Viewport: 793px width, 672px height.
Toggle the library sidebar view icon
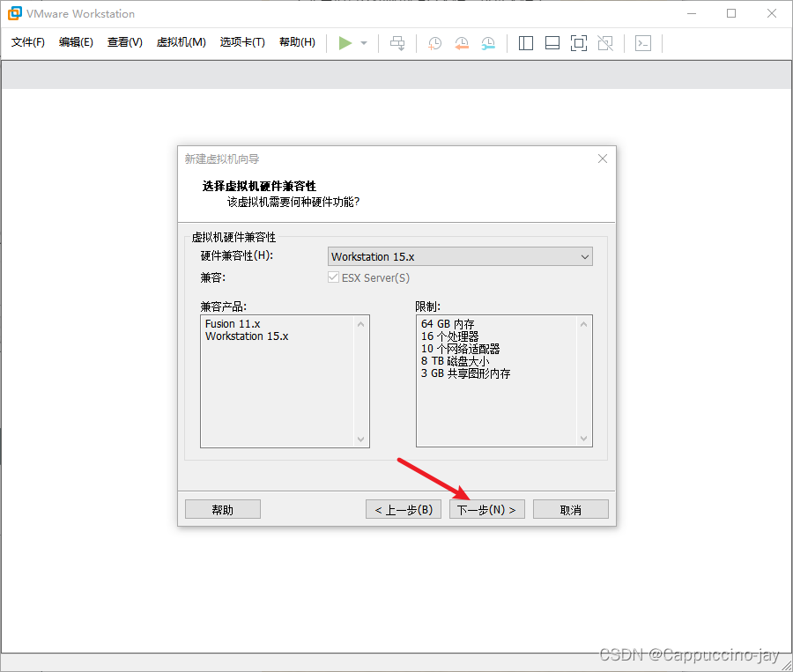526,43
